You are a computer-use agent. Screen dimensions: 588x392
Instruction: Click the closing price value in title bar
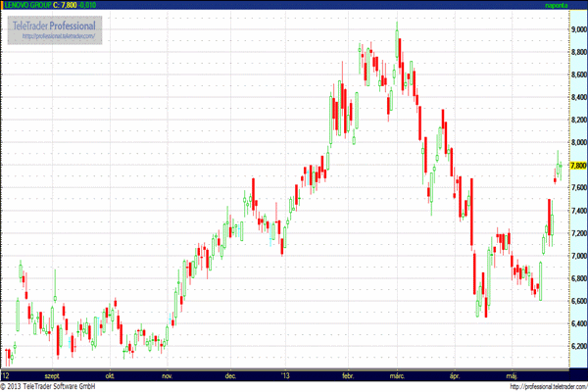pos(72,5)
